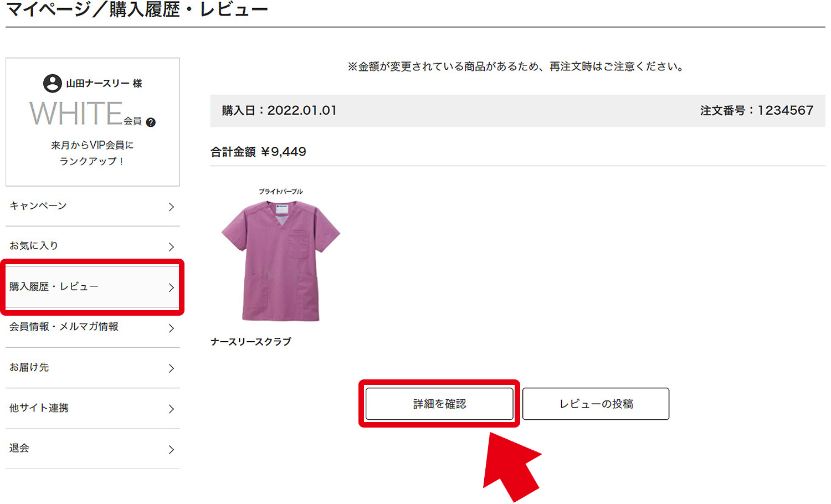Image resolution: width=831 pixels, height=504 pixels.
Task: Click the ナースリースクラブ product name
Action: point(251,342)
